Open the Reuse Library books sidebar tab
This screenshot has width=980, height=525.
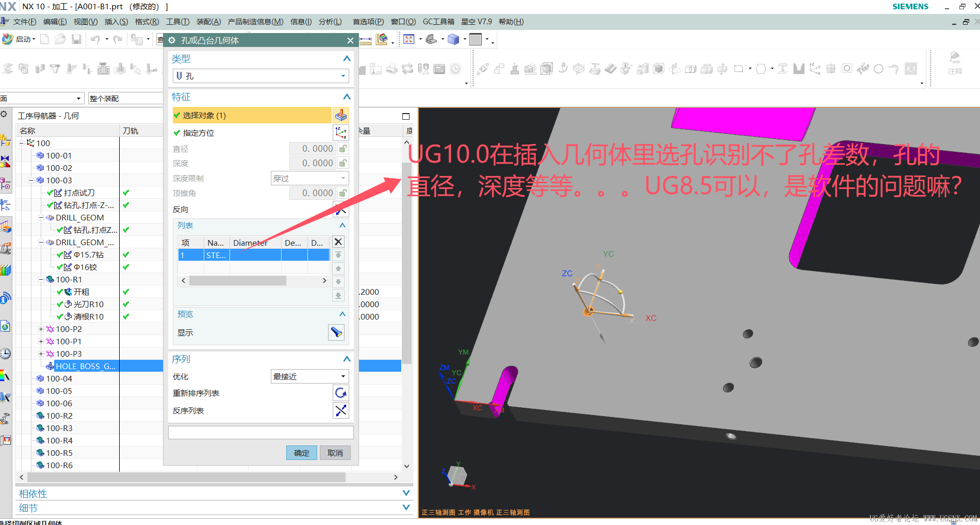(5, 270)
